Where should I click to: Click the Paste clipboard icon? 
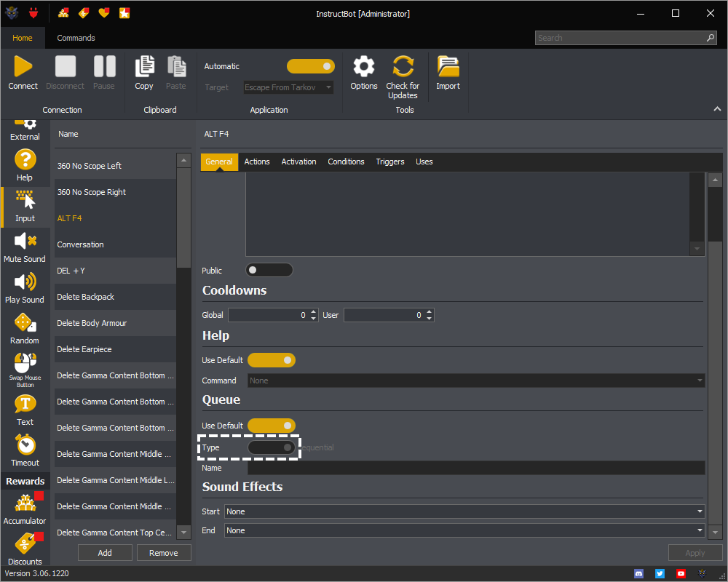[176, 66]
